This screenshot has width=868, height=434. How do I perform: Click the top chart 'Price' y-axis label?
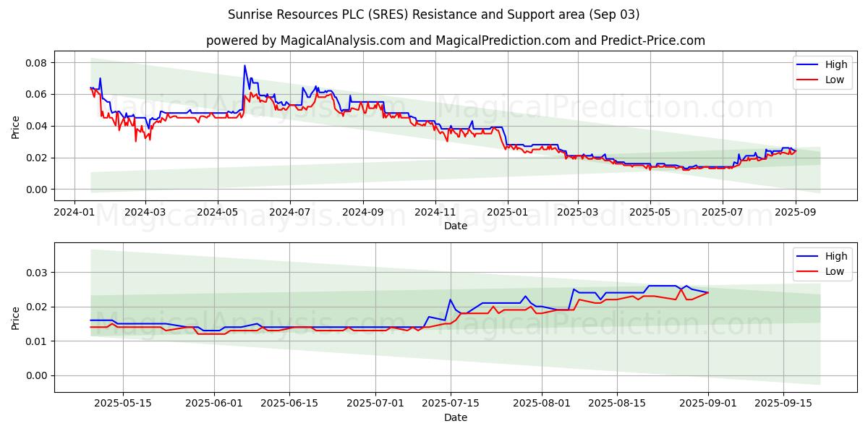[x=16, y=126]
